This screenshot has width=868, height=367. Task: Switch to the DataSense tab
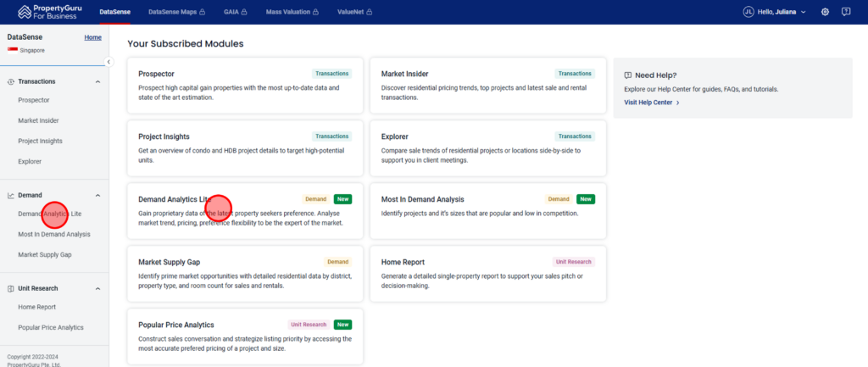[114, 12]
